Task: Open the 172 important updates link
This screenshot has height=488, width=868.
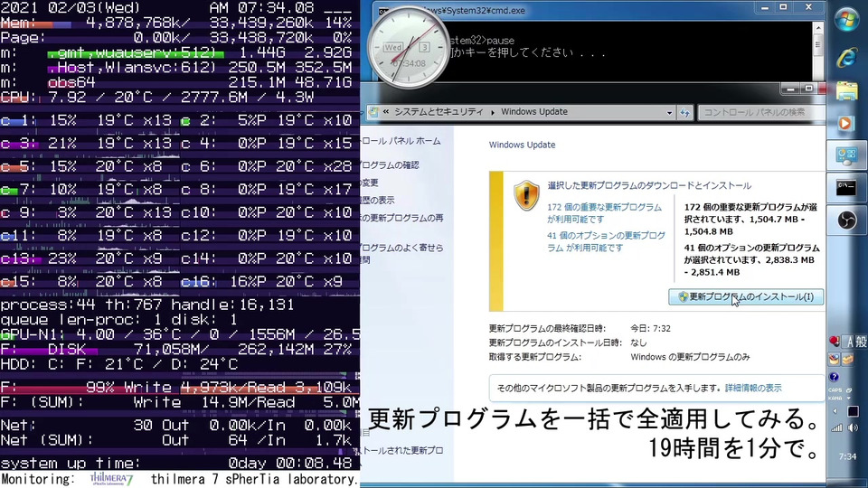Action: pos(604,213)
